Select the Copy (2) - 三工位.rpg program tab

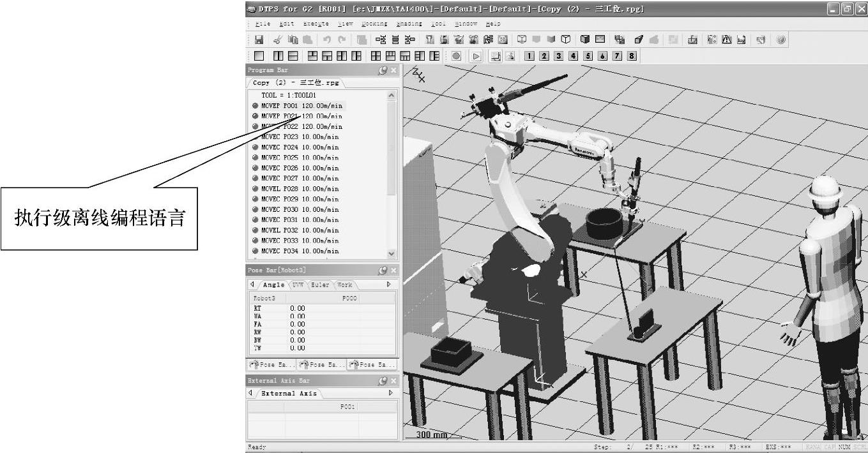(296, 83)
